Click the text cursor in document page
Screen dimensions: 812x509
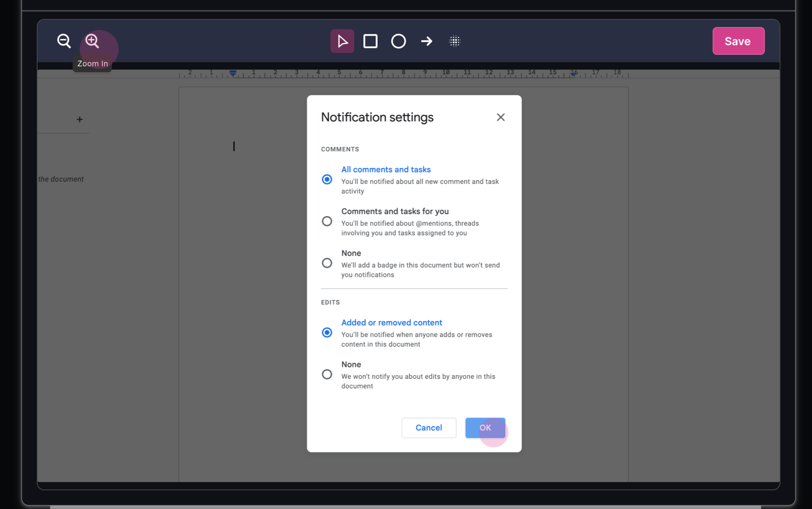(x=234, y=146)
